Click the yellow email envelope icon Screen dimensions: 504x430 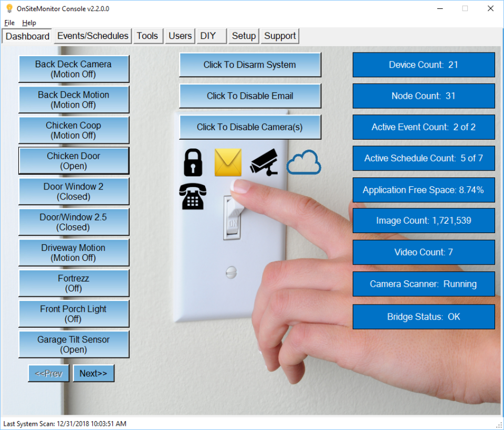tap(228, 162)
